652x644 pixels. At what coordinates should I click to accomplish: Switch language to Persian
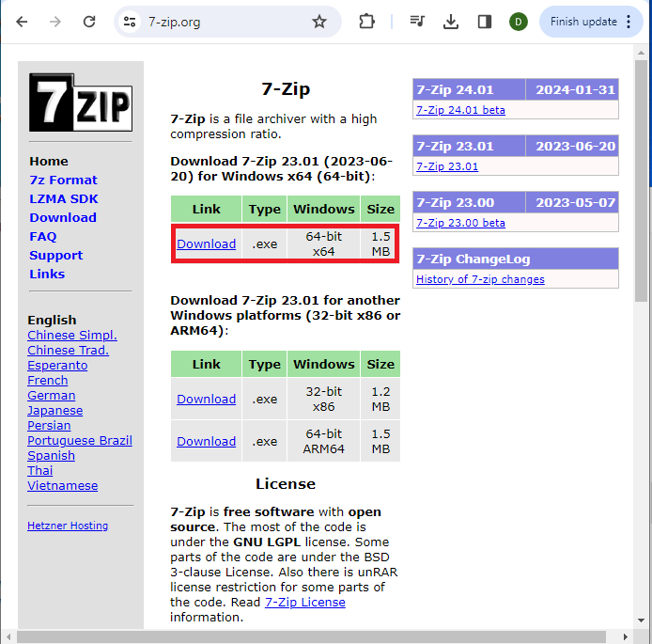(49, 426)
